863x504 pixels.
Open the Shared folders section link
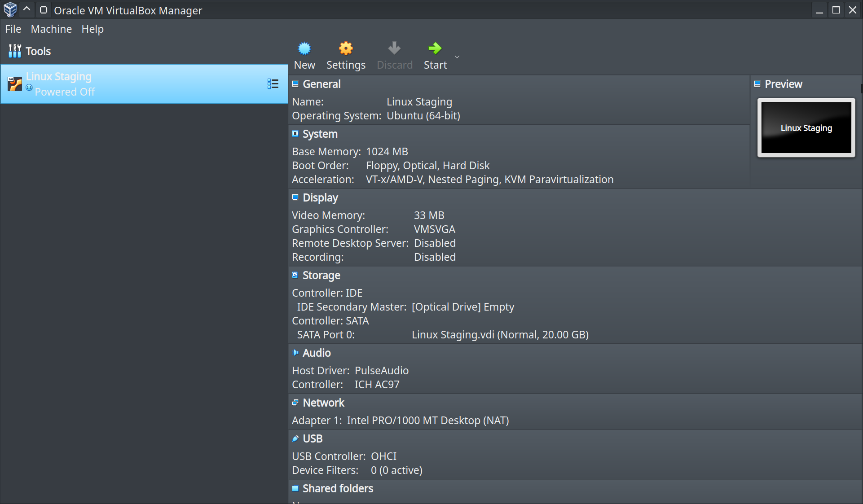(x=338, y=488)
